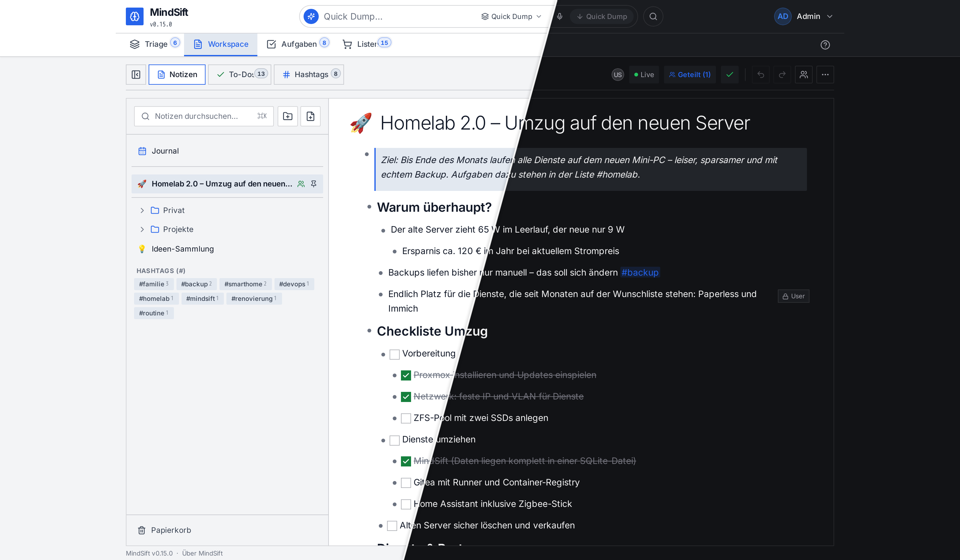Click the Quick Dump submit button

(601, 16)
